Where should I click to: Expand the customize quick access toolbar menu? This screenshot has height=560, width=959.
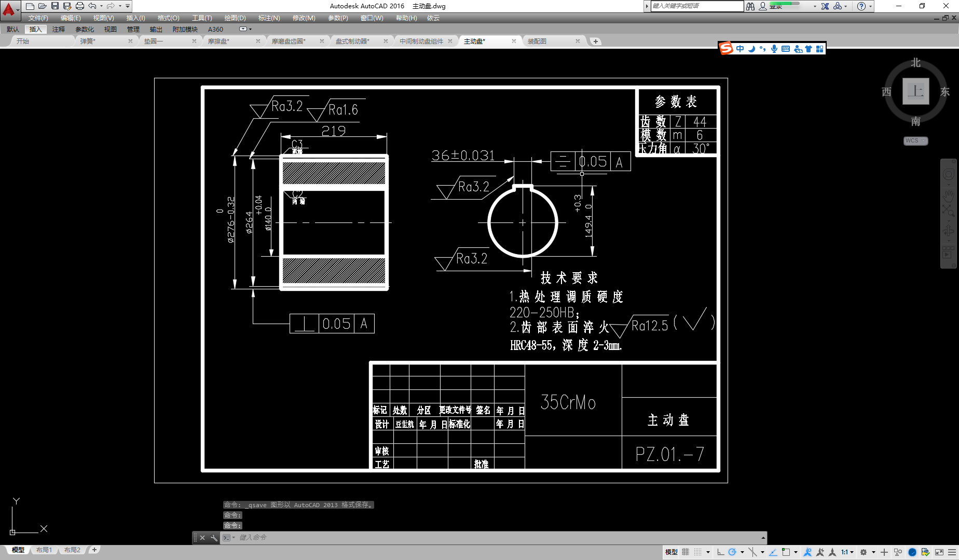[128, 6]
